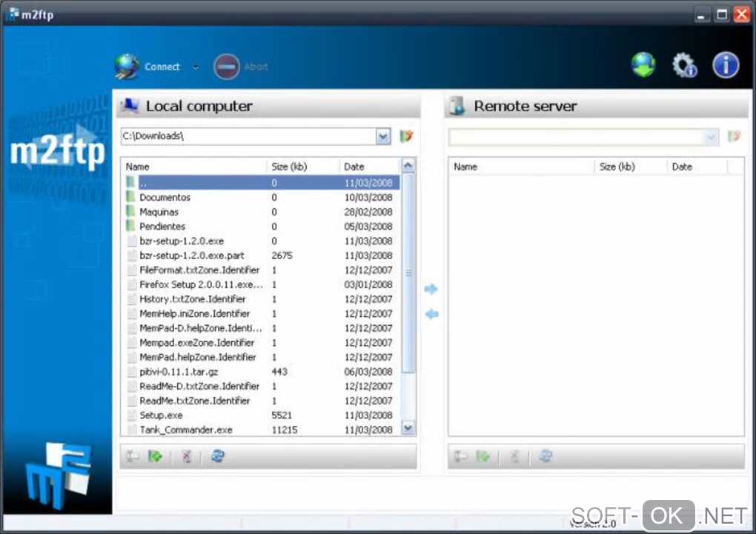This screenshot has height=534, width=756.
Task: Sort remote list by Name column
Action: point(522,167)
